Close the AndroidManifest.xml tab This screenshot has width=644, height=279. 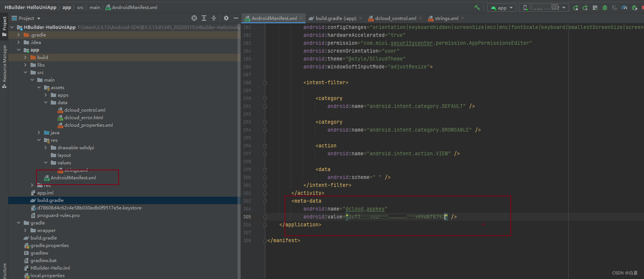click(x=301, y=18)
